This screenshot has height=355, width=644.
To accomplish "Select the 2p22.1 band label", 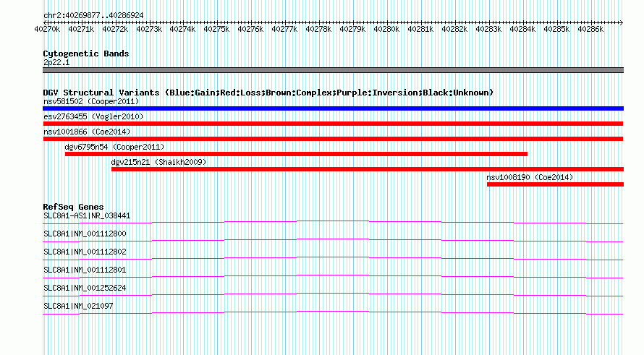I will 56,62.
